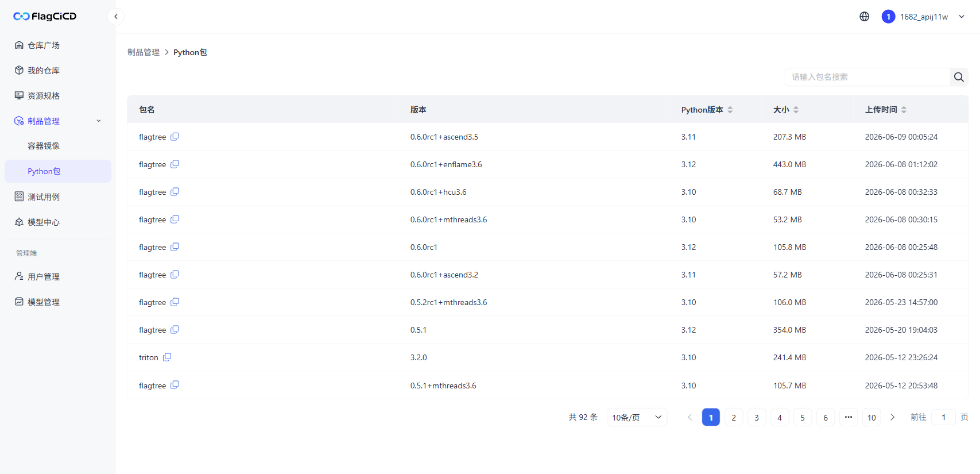Click the 包名 column header
980x474 pixels.
[x=147, y=110]
